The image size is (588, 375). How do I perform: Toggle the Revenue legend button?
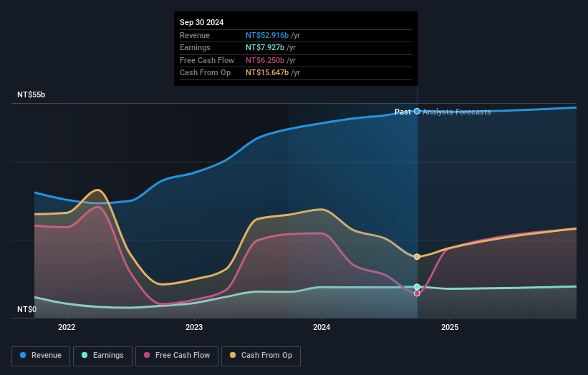tap(41, 356)
